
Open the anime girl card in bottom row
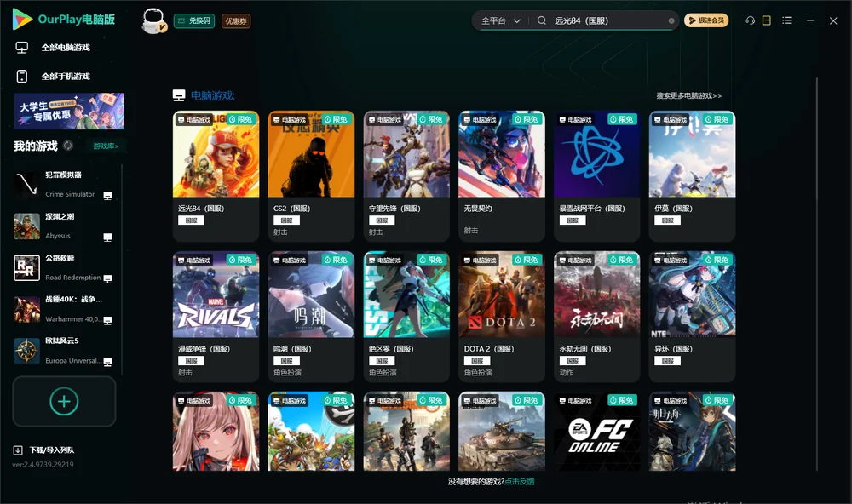click(216, 432)
